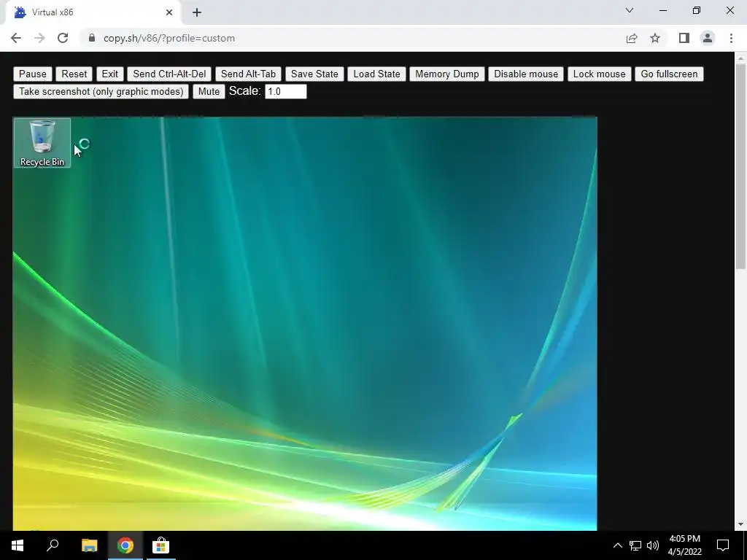This screenshot has height=560, width=747.
Task: Share this page using share icon
Action: click(632, 38)
